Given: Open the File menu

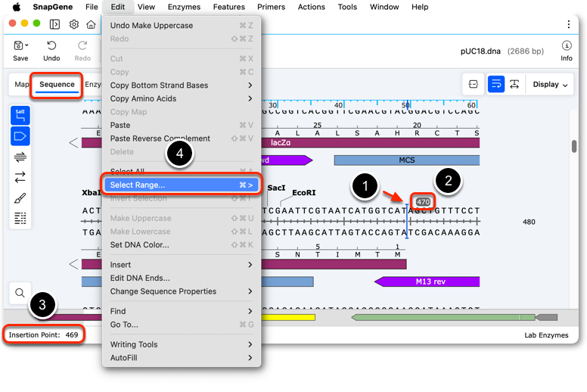Looking at the screenshot, I should tap(92, 7).
